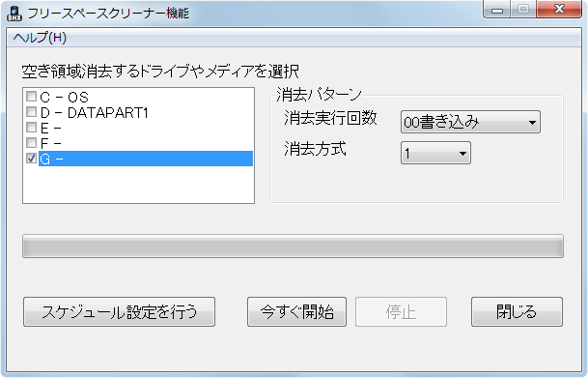Click the arrow of the 消去方式 combo box
588x378 pixels.
click(462, 153)
